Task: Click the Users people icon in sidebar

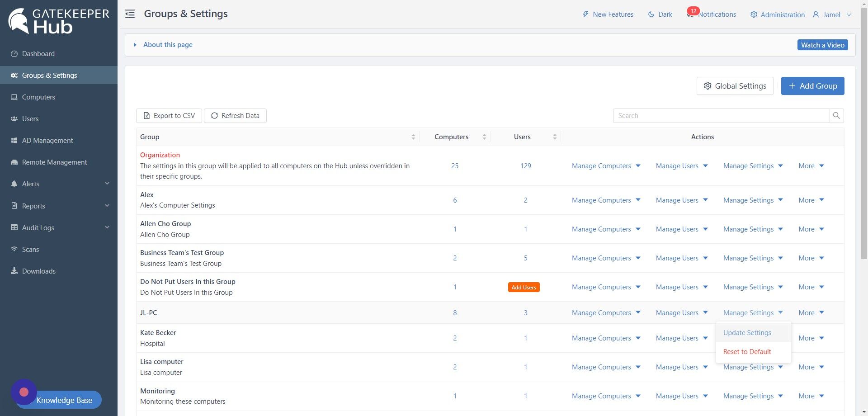Action: coord(14,118)
